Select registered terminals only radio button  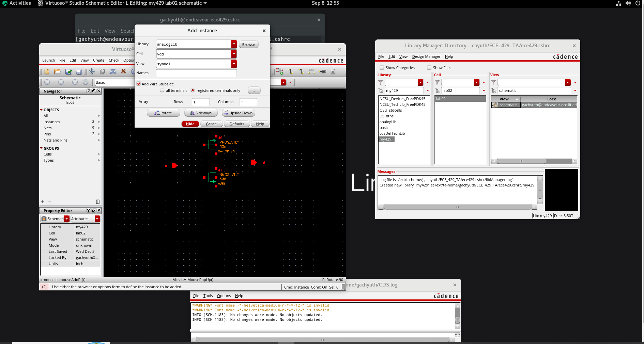(193, 91)
